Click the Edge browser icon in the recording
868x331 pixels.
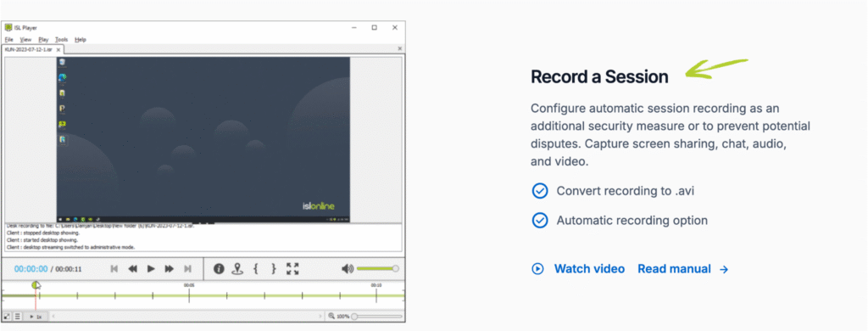tap(63, 78)
